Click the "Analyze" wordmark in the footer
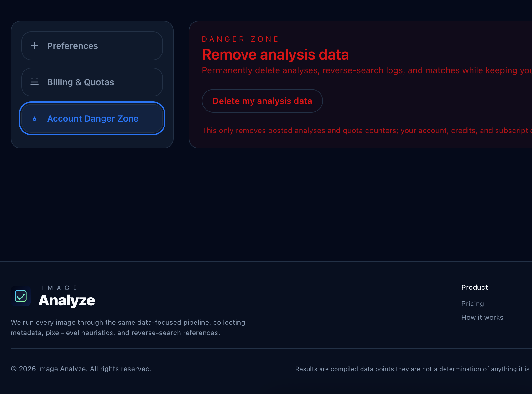The image size is (532, 394). click(x=67, y=300)
